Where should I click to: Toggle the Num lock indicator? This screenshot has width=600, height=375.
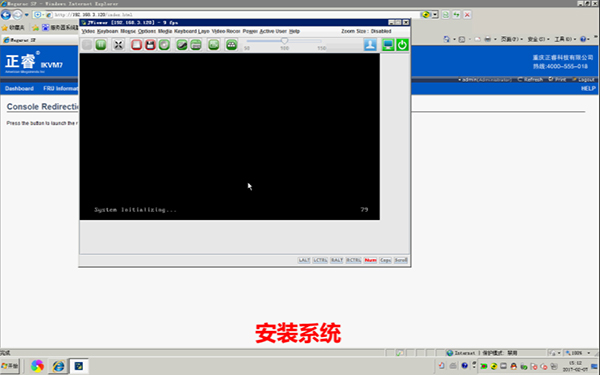370,260
